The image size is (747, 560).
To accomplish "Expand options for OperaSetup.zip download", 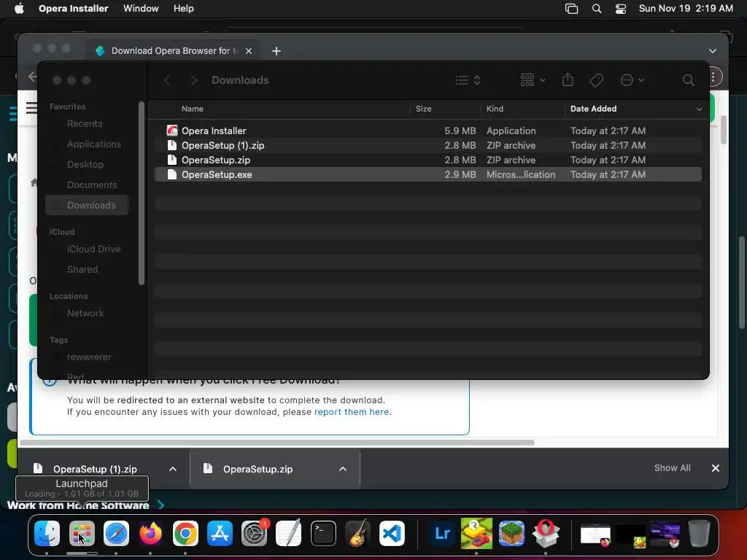I will click(x=343, y=469).
